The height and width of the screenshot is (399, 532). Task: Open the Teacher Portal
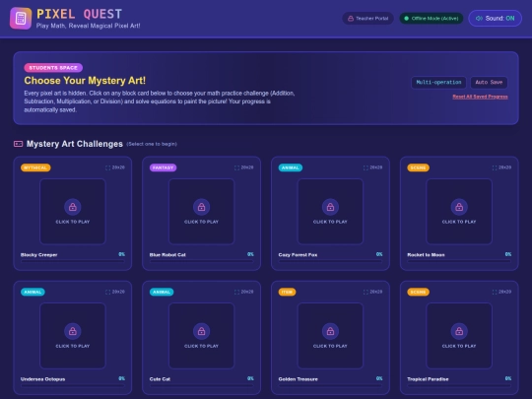pos(368,19)
